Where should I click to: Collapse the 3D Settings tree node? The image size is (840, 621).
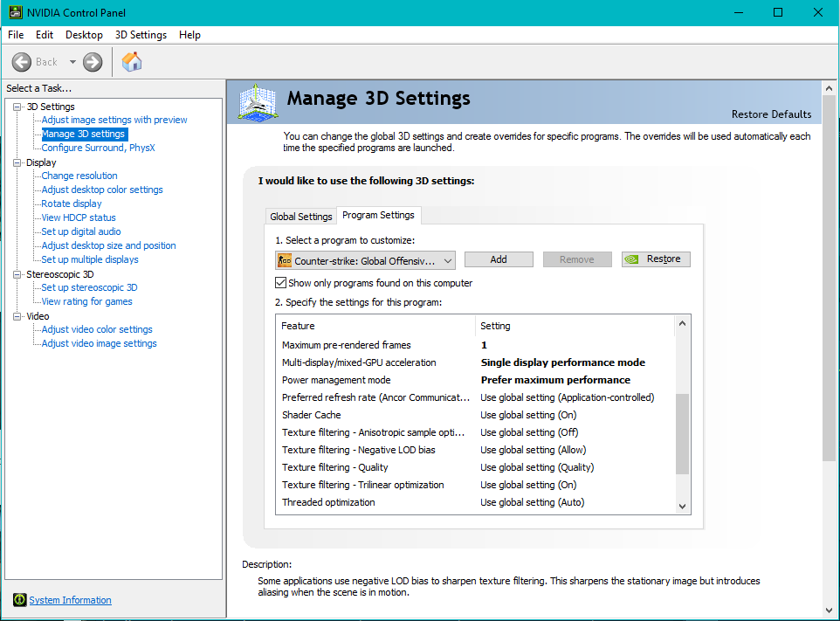17,107
